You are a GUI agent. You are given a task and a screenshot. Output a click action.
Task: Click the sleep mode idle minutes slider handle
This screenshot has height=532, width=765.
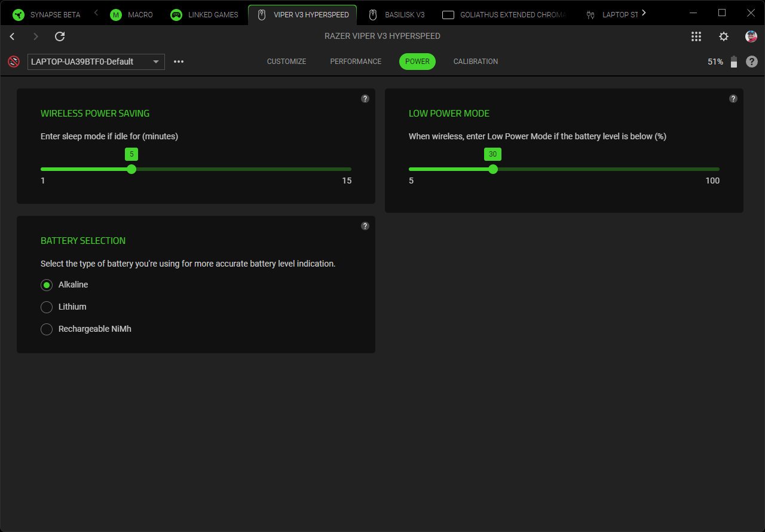(x=131, y=169)
